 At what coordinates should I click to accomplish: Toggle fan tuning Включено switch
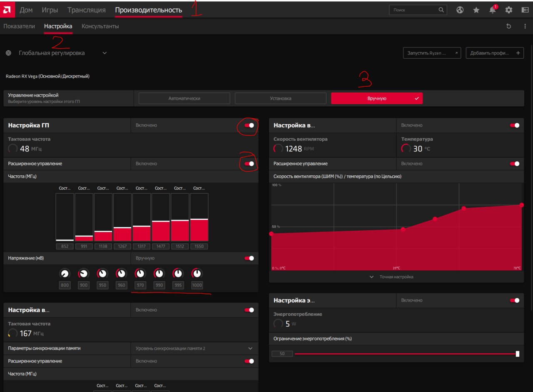click(515, 125)
